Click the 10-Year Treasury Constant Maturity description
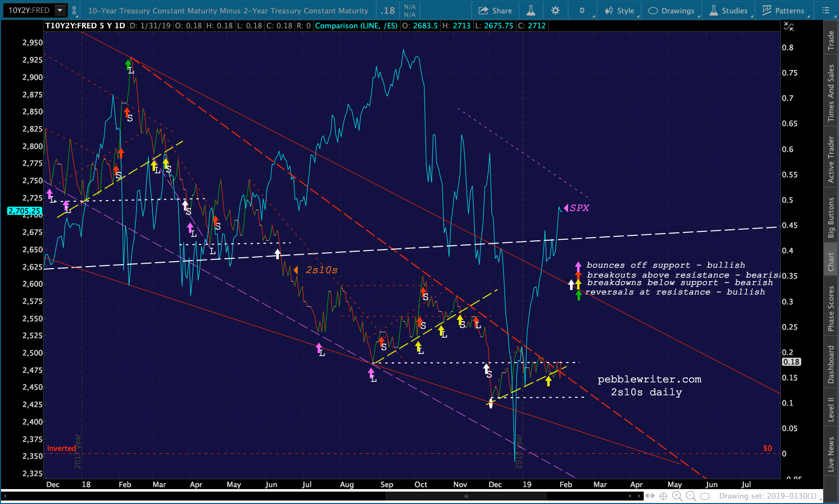 pyautogui.click(x=228, y=10)
